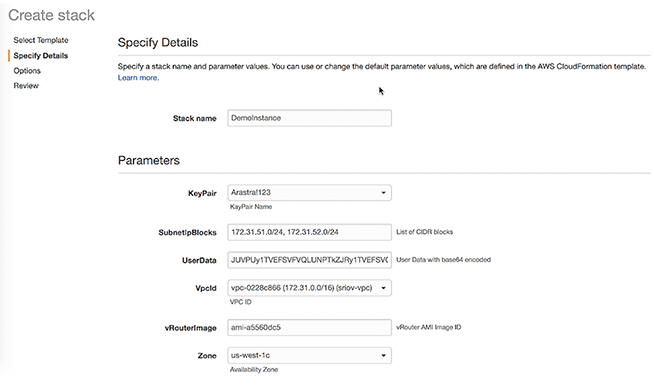Go to Select Template step
654x389 pixels.
point(41,40)
